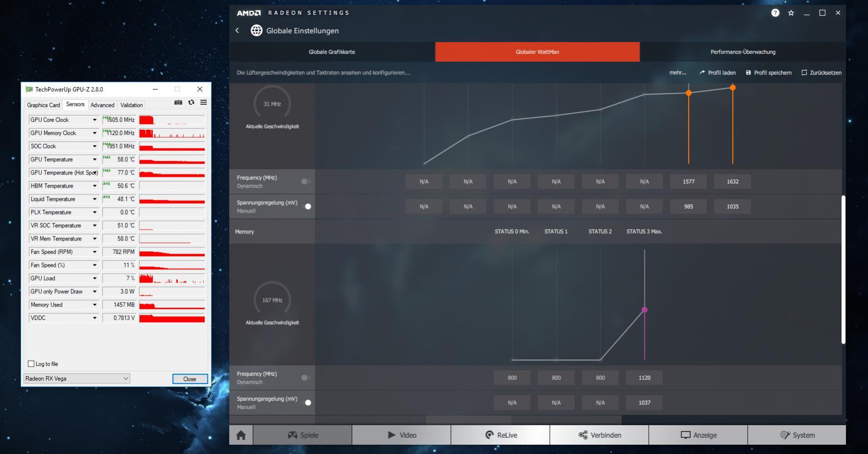Open the Fan Speed (RPM) sensor dropdown
Image resolution: width=868 pixels, height=454 pixels.
[x=95, y=252]
